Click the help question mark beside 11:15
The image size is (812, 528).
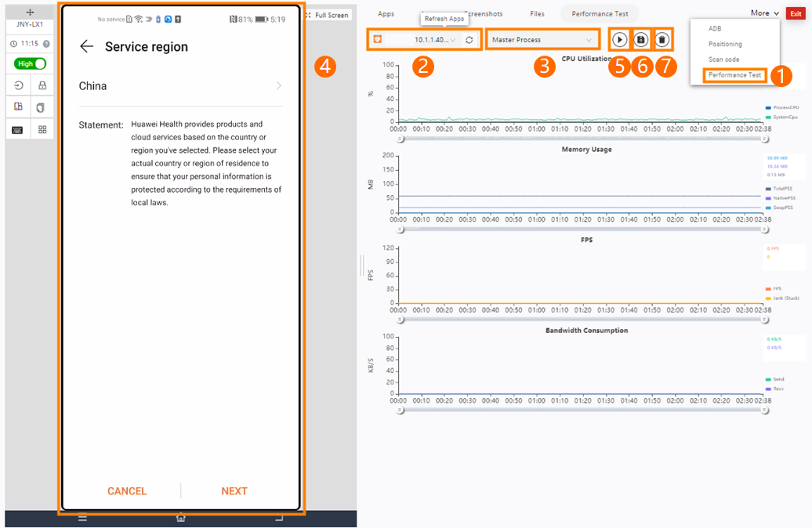pos(46,44)
